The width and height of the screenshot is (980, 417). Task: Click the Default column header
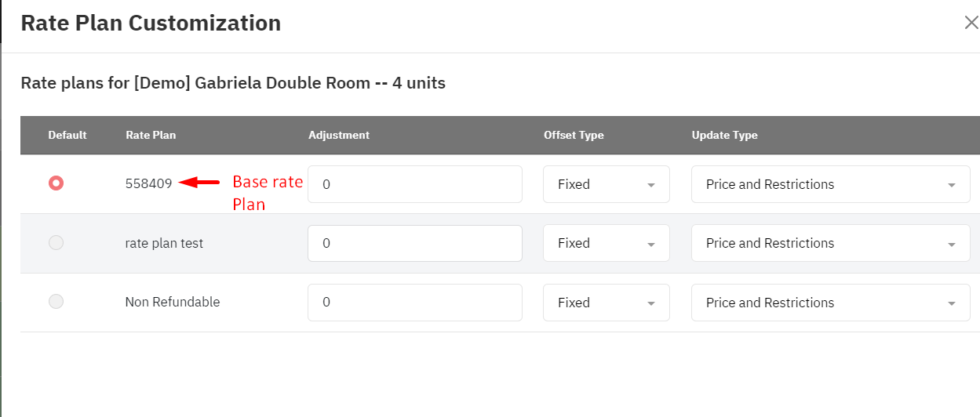coord(67,135)
